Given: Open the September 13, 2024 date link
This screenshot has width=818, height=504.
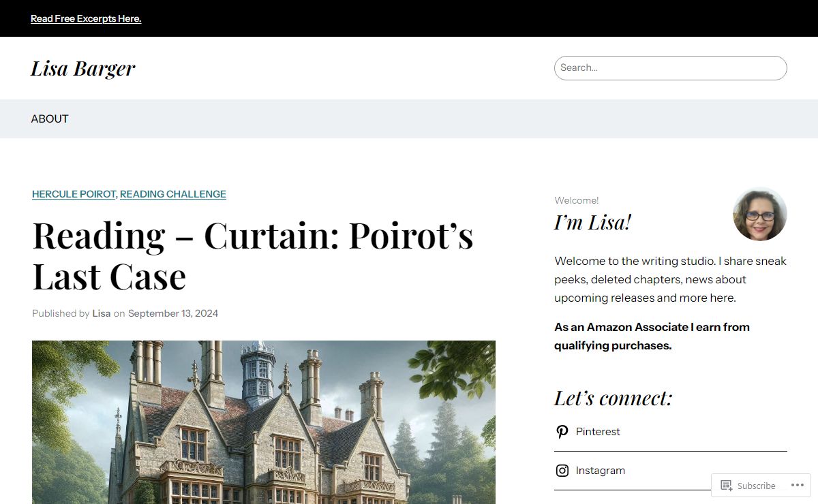Looking at the screenshot, I should (x=173, y=313).
